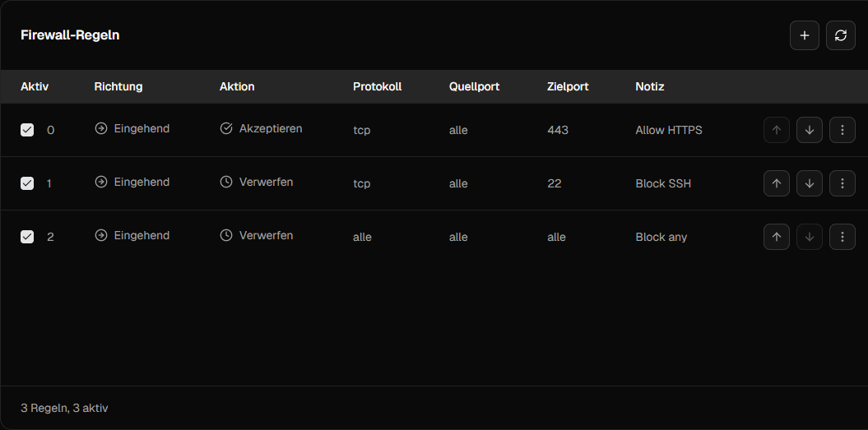The width and height of the screenshot is (868, 430).
Task: Move the Block SSH rule up
Action: [x=777, y=183]
